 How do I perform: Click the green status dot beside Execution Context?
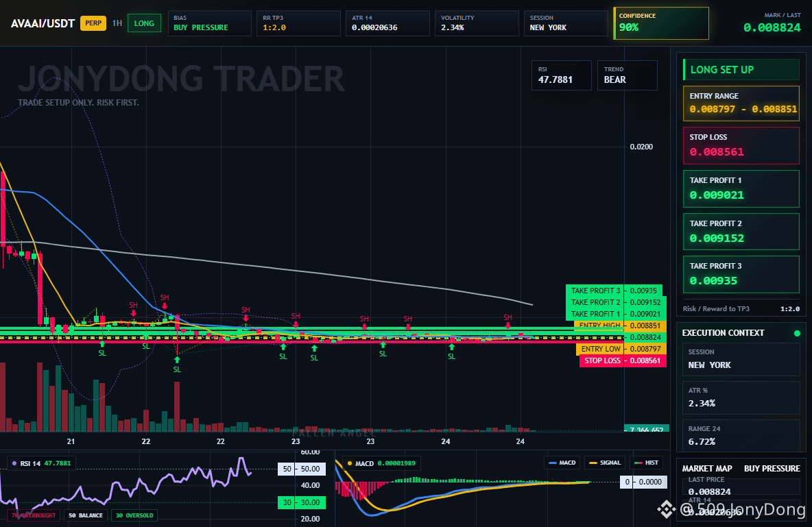click(797, 333)
